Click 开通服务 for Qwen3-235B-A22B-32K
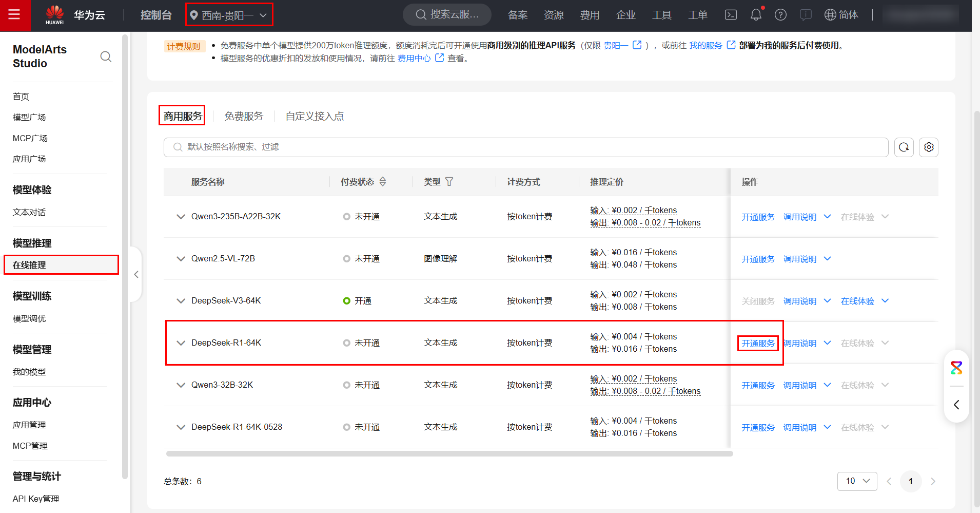 [758, 217]
